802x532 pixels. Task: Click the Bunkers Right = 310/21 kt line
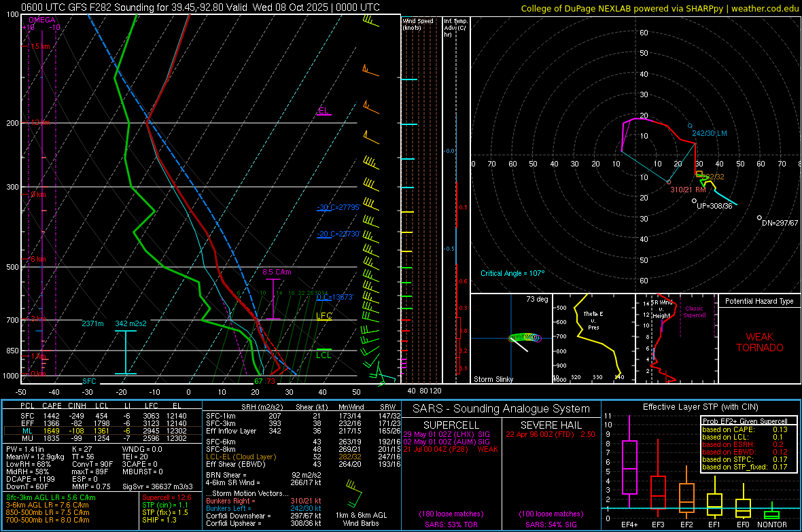click(264, 501)
